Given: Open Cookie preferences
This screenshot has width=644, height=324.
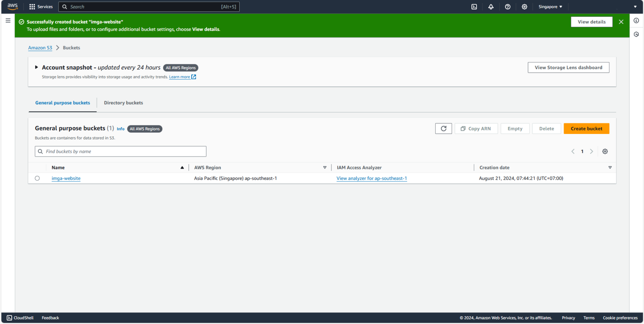Looking at the screenshot, I should tap(620, 318).
